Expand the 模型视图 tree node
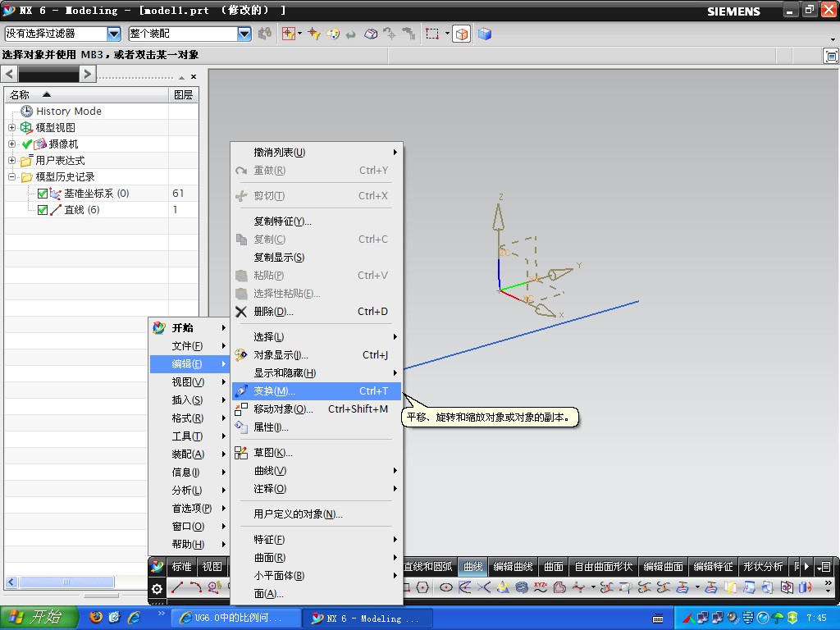Viewport: 840px width, 630px height. (11, 127)
